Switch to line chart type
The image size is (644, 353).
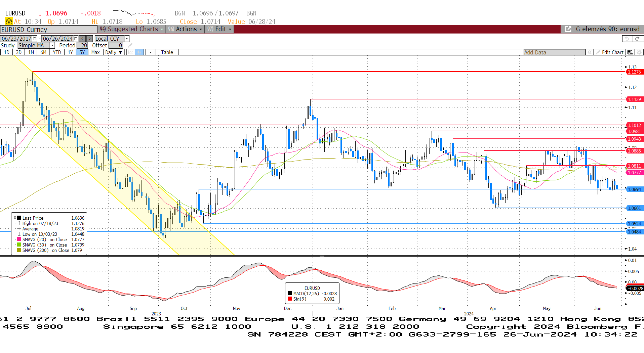click(130, 52)
